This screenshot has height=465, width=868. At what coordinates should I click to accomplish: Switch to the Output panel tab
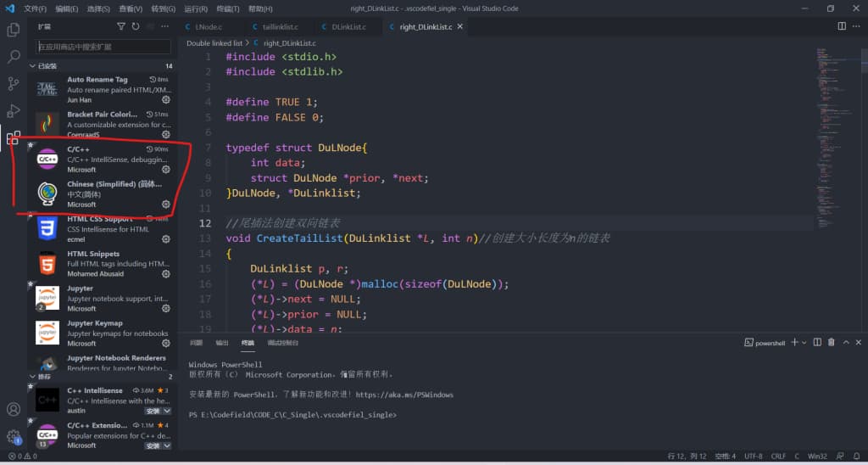222,343
